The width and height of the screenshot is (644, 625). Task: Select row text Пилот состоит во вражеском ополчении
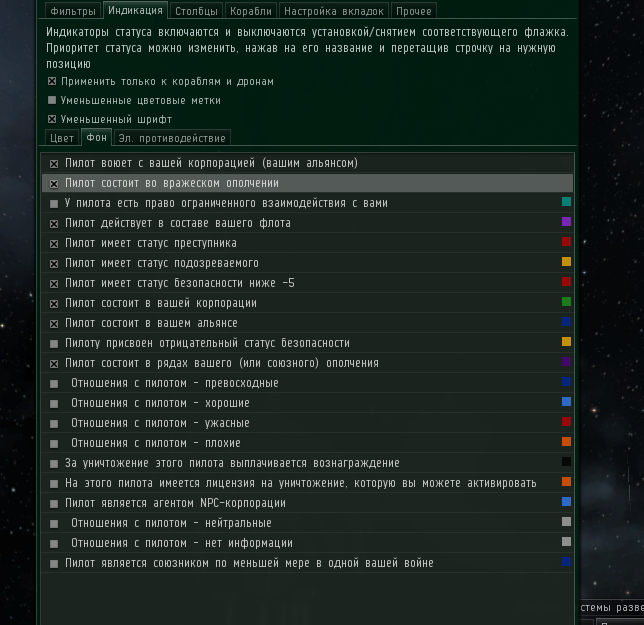172,183
